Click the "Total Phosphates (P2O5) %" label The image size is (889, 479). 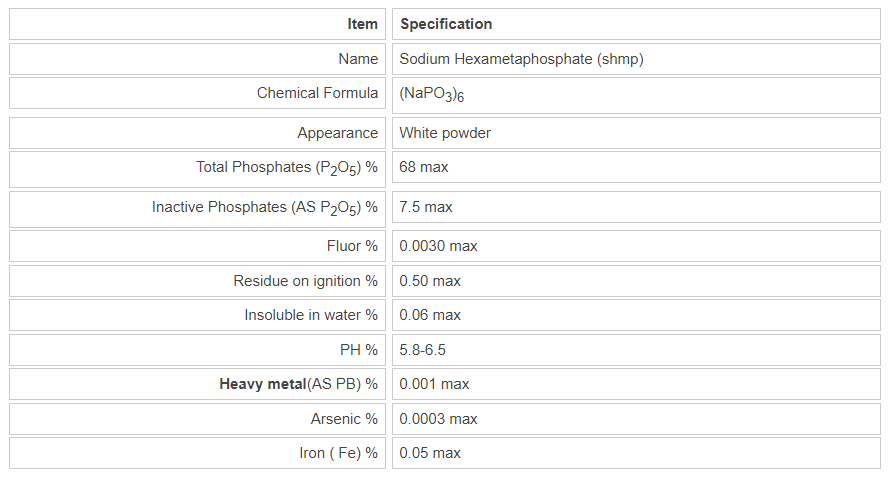coord(287,168)
